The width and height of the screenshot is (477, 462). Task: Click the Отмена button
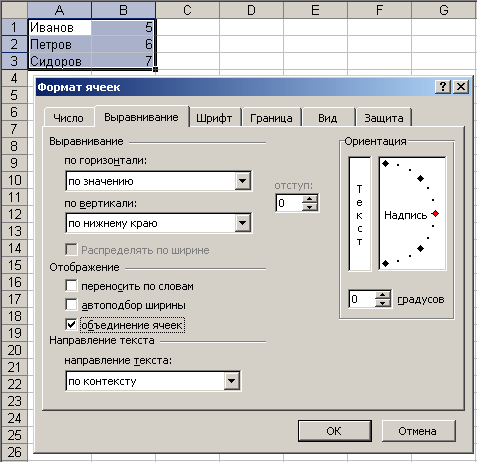pos(418,431)
